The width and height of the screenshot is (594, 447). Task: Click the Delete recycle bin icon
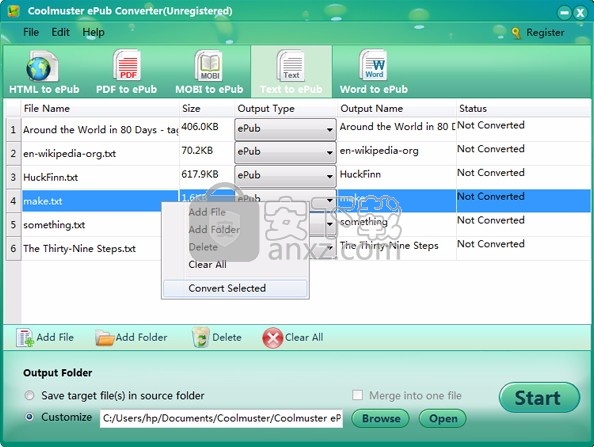(x=201, y=338)
